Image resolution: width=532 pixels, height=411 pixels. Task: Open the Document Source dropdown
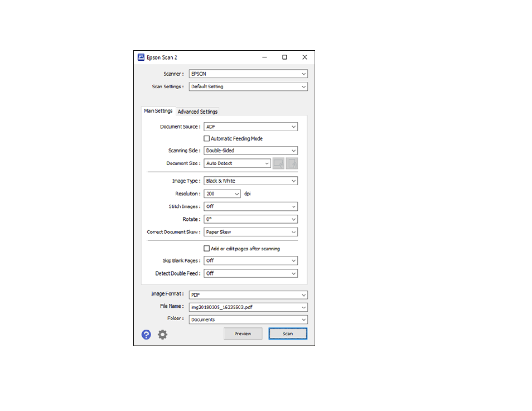pyautogui.click(x=251, y=127)
